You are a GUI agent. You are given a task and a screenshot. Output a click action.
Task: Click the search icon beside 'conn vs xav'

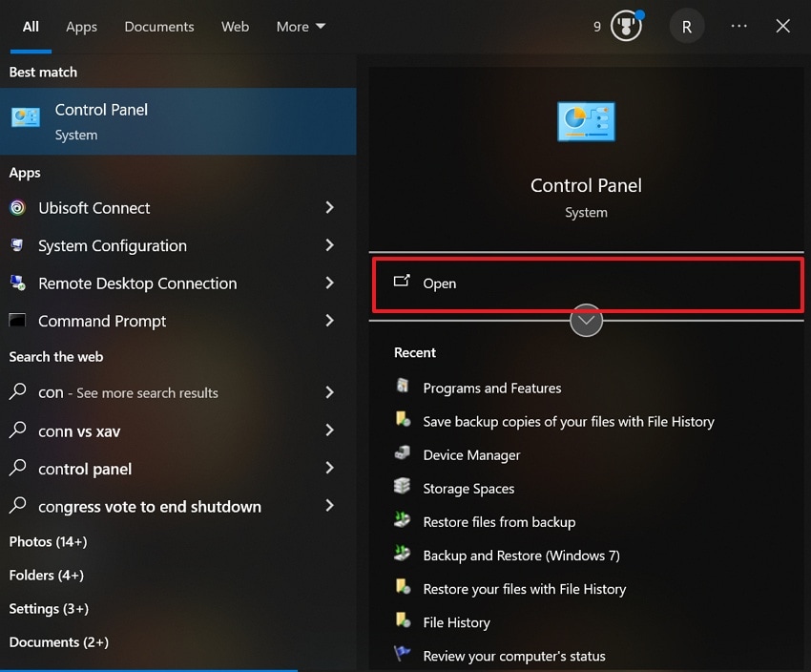(17, 430)
